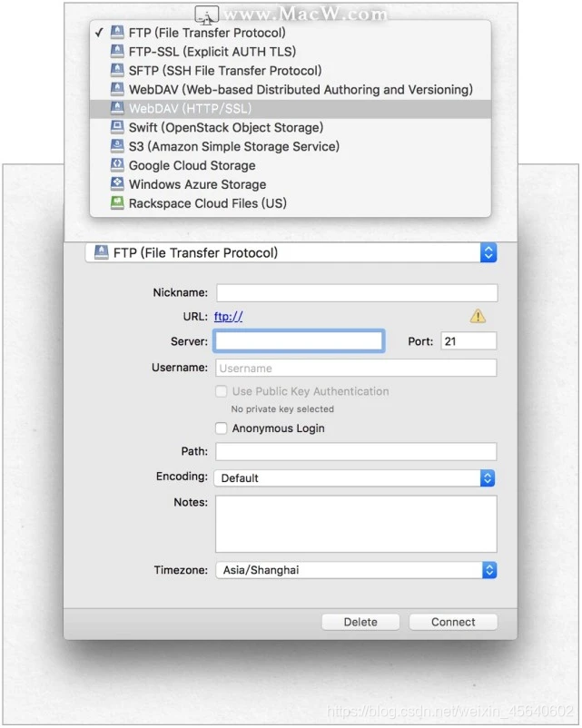The width and height of the screenshot is (582, 728).
Task: Choose WebDAV (Web-based Distributed Authoring and Versioning)
Action: [x=291, y=89]
